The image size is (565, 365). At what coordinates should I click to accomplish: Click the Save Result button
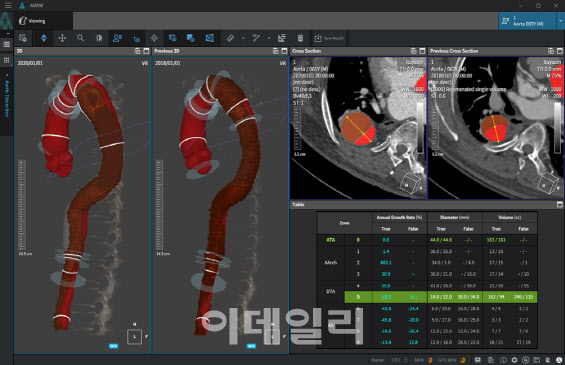tap(329, 38)
